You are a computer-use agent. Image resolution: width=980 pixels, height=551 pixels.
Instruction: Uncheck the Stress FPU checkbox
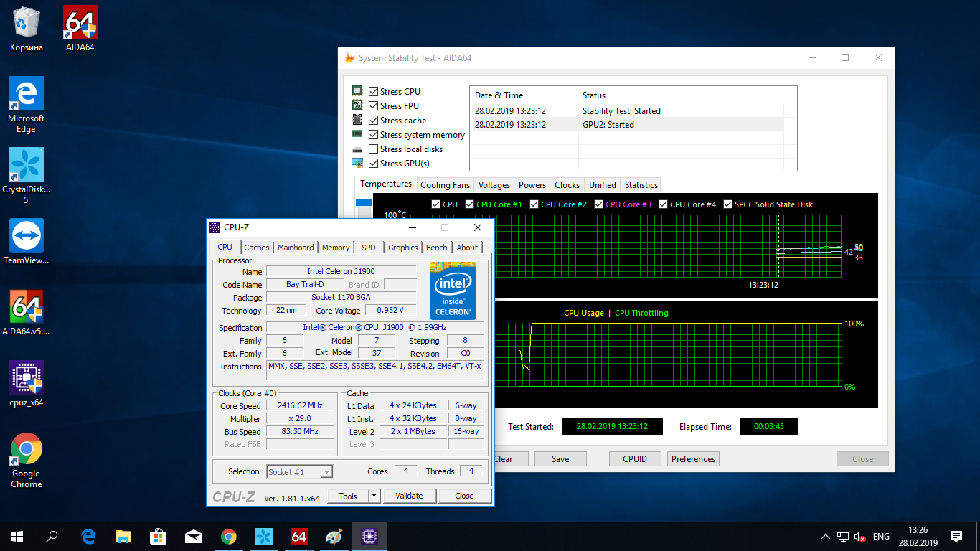[x=373, y=106]
